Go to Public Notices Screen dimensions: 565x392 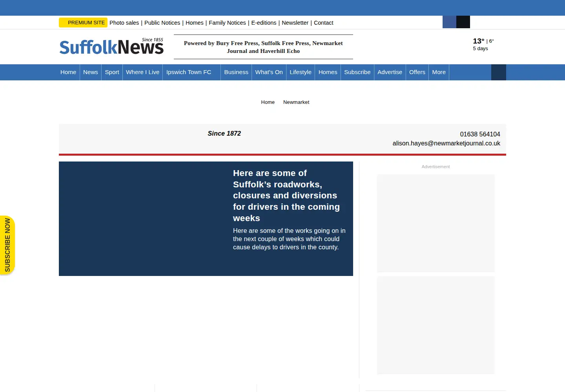(x=162, y=23)
